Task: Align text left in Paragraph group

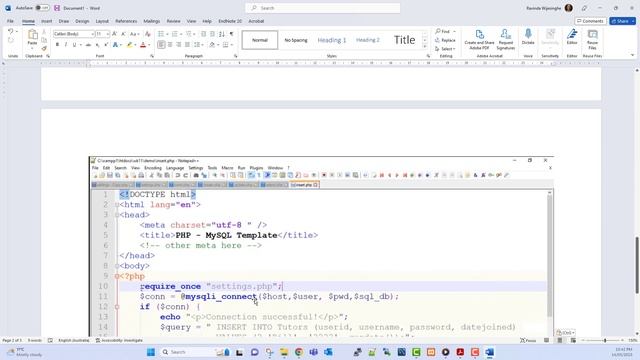Action: coord(161,45)
